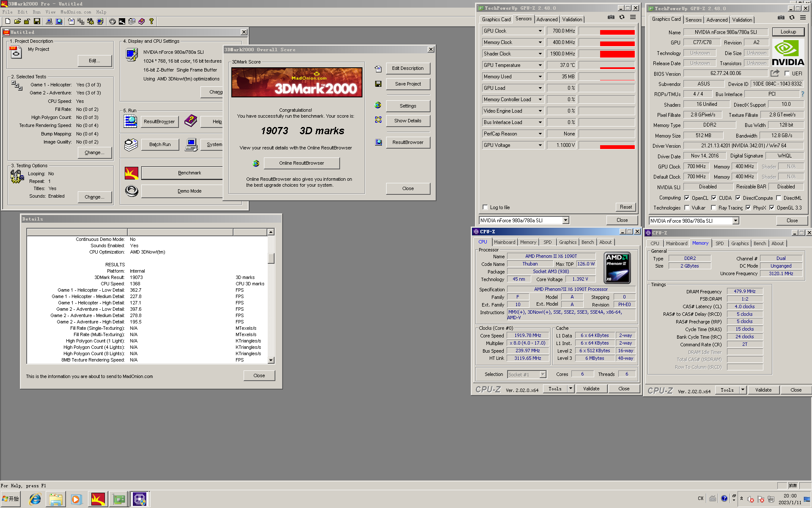Open the GPU Clock sensor dropdown
Image resolution: width=812 pixels, height=508 pixels.
[540, 31]
